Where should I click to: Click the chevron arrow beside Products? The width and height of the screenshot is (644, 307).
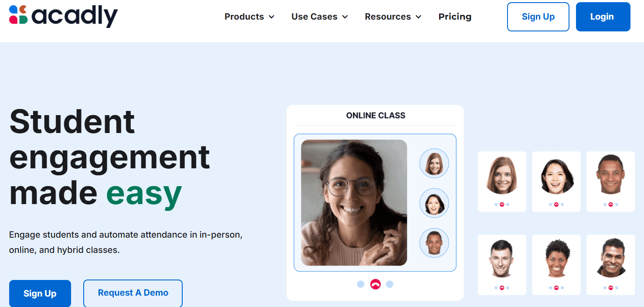(x=272, y=17)
